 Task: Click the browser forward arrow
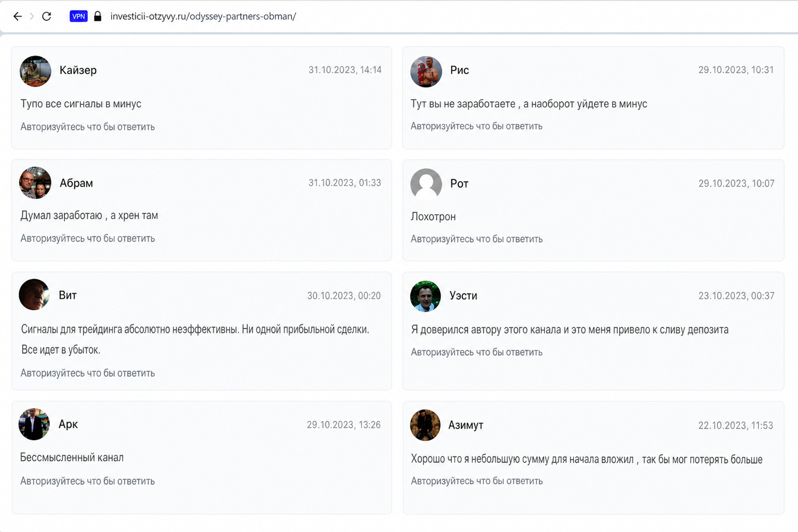tap(32, 16)
